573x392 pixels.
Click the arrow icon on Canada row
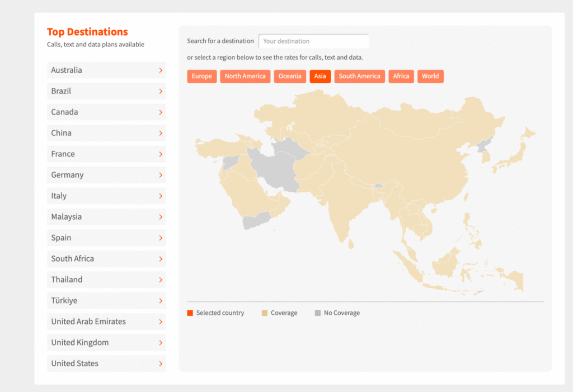tap(161, 112)
